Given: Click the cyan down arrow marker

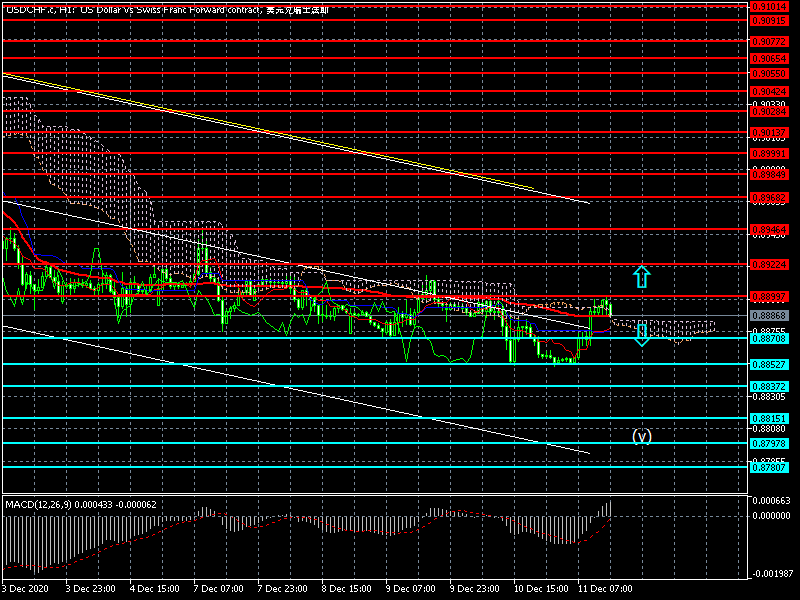Looking at the screenshot, I should click(x=642, y=334).
